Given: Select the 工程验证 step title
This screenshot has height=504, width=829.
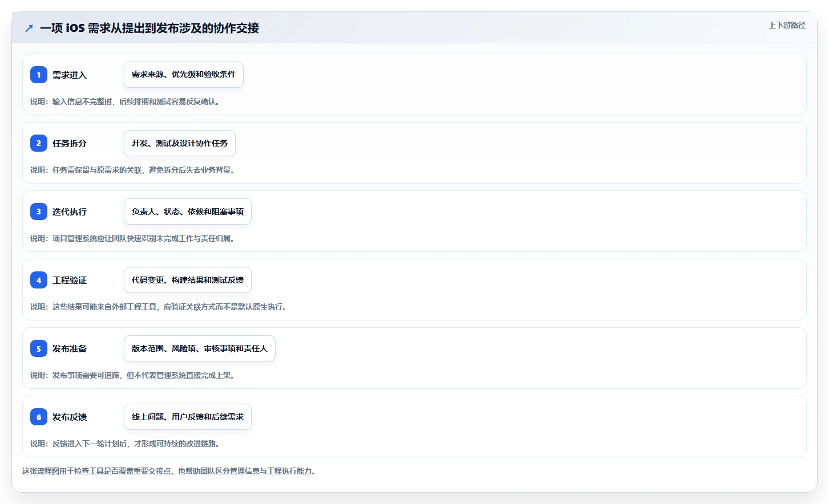Looking at the screenshot, I should 70,280.
